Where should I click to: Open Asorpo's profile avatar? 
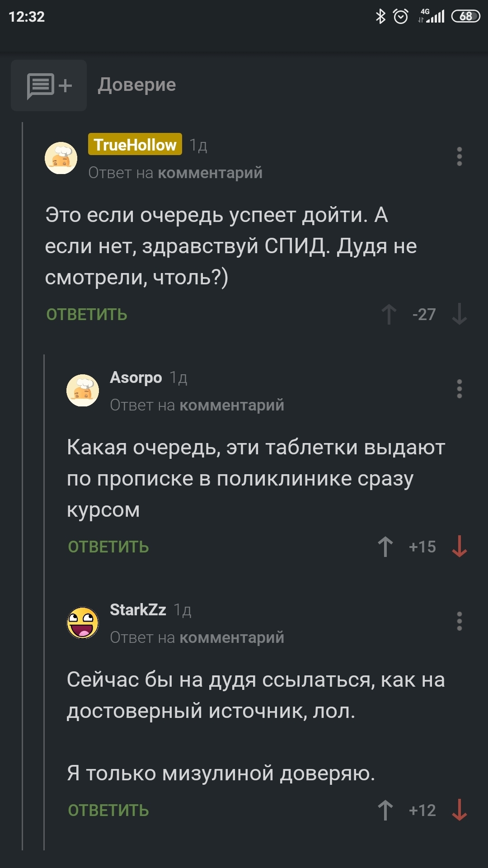(x=83, y=390)
